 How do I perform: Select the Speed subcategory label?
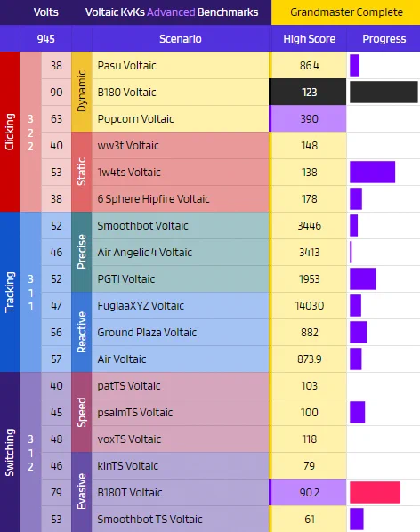coord(82,412)
